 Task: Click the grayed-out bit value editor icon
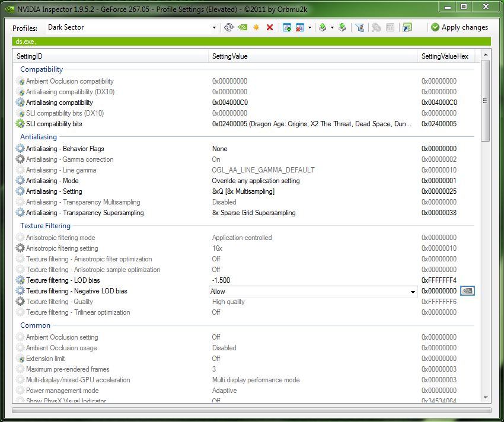coord(390,28)
